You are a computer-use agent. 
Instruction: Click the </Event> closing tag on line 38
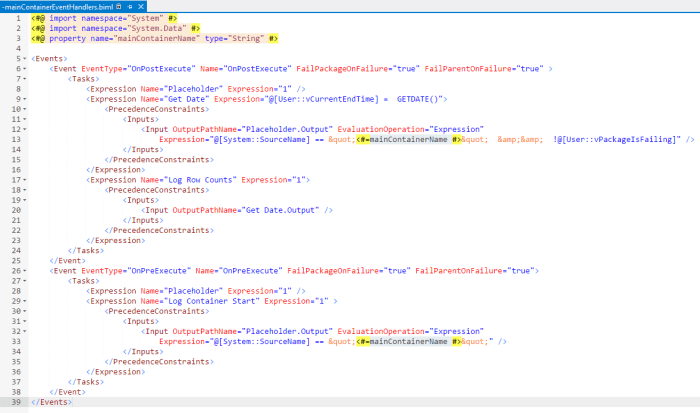[x=67, y=392]
